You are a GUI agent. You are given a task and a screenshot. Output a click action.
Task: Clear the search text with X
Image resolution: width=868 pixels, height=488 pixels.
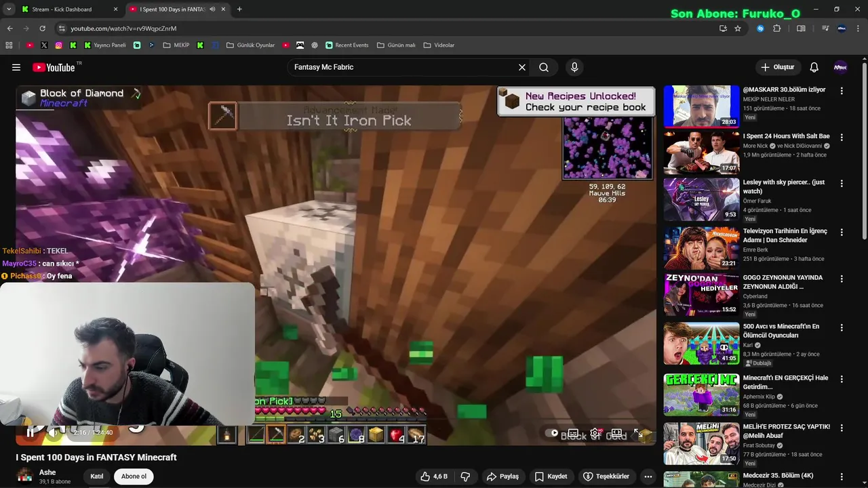(522, 67)
